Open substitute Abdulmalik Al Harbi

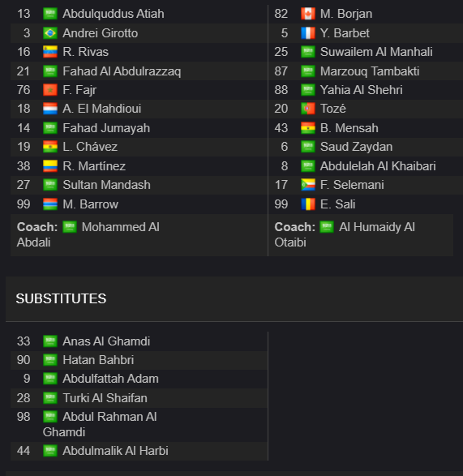(x=115, y=451)
